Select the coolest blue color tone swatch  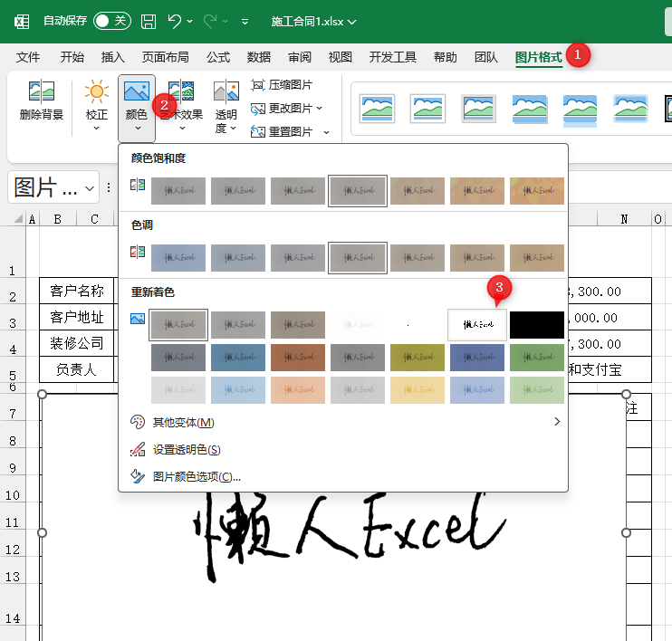pyautogui.click(x=178, y=258)
